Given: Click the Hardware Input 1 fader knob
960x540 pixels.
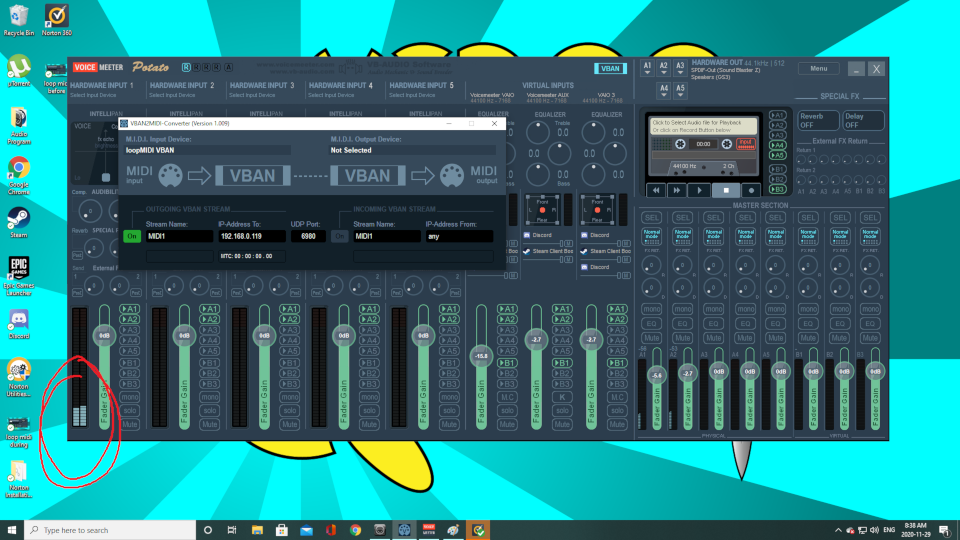Looking at the screenshot, I should pyautogui.click(x=104, y=336).
